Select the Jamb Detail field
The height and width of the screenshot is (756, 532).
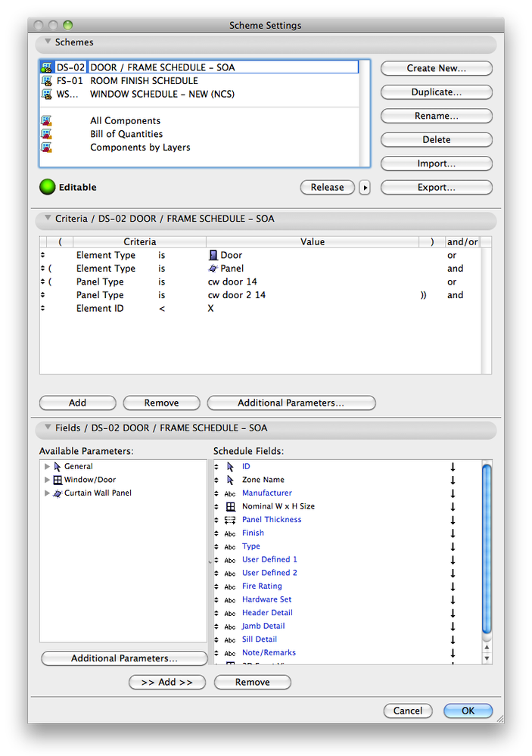(x=263, y=626)
